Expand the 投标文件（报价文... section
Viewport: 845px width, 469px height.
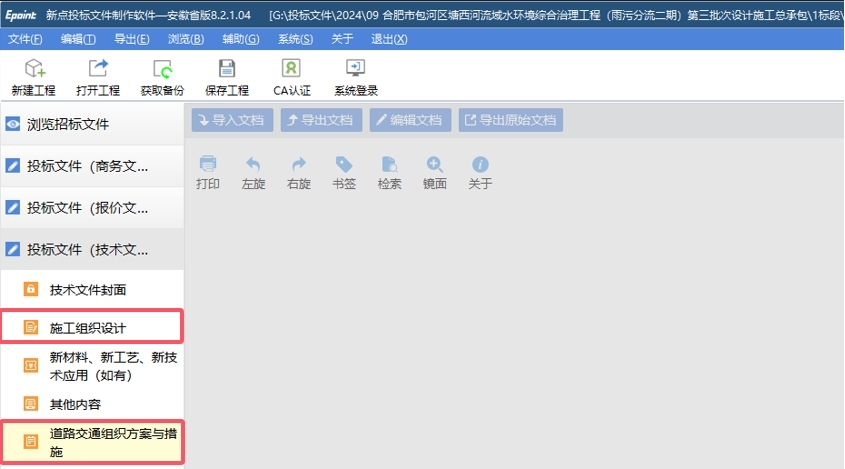click(x=92, y=208)
